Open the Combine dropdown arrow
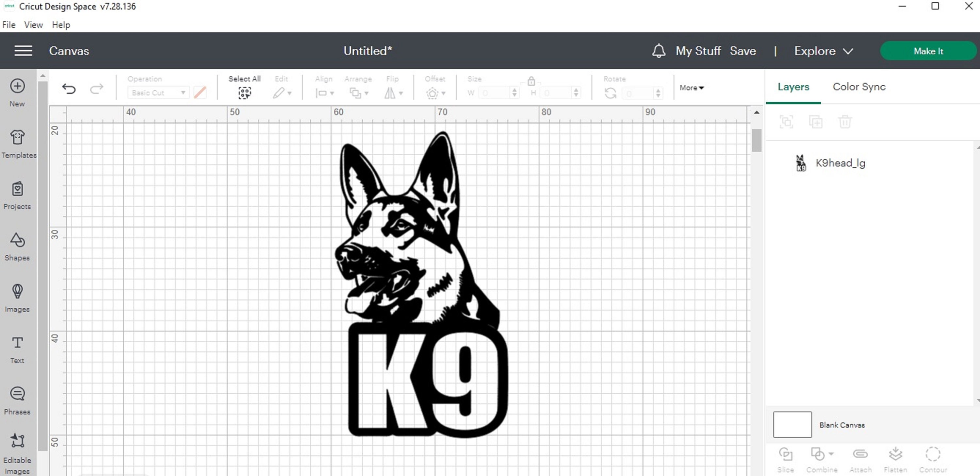Image resolution: width=980 pixels, height=476 pixels. click(x=830, y=454)
